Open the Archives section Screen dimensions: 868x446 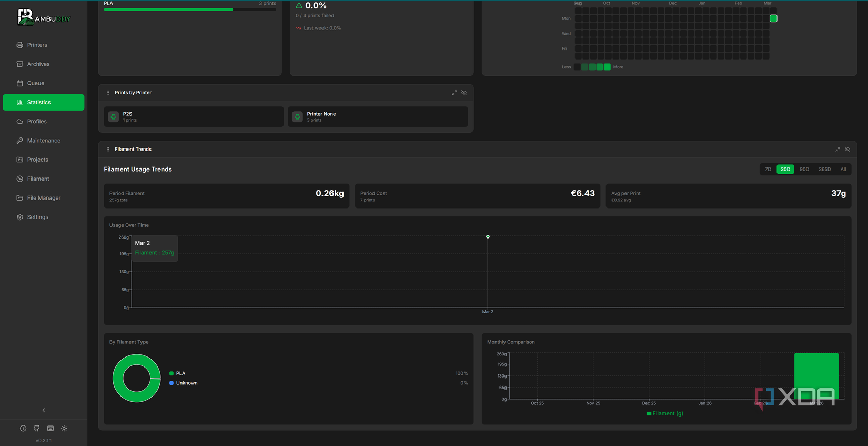tap(38, 64)
